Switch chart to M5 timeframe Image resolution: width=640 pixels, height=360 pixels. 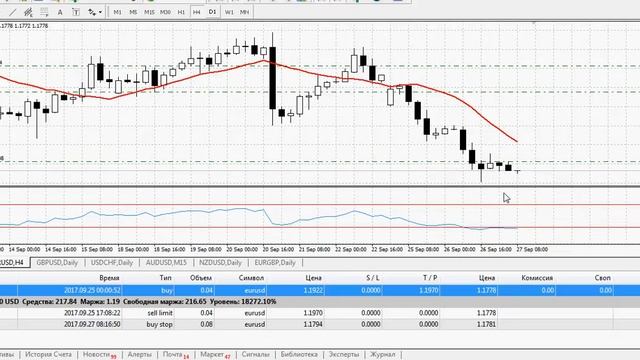[133, 12]
